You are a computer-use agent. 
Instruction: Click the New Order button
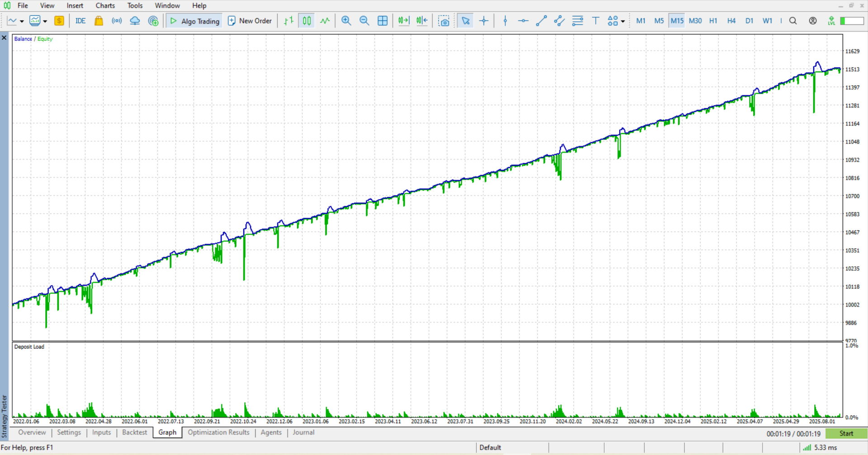click(x=250, y=21)
